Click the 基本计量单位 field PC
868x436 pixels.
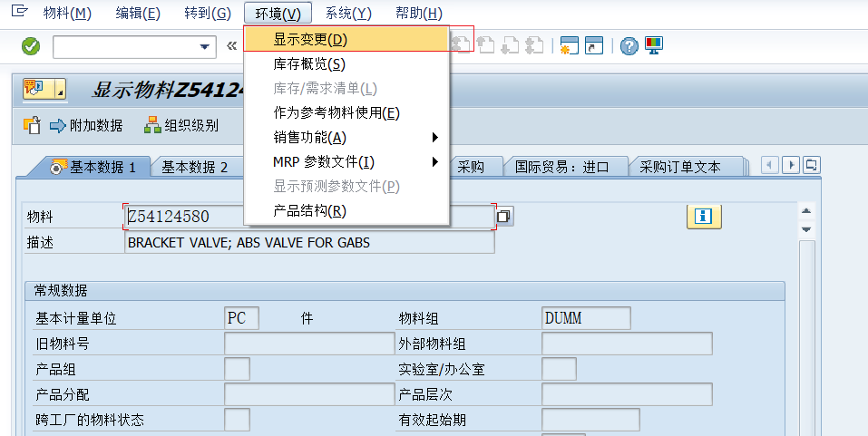(x=241, y=318)
